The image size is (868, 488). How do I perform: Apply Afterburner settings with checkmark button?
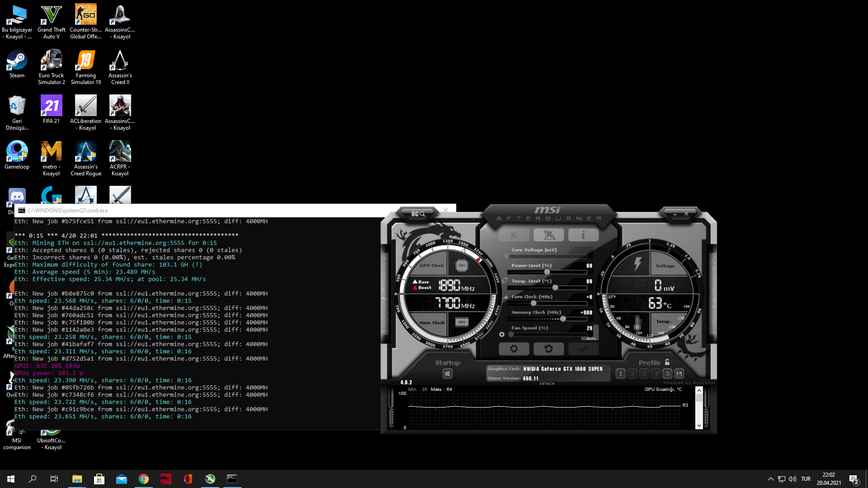[x=583, y=349]
